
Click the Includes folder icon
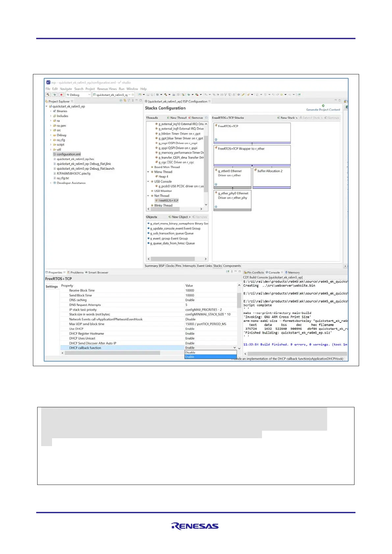pos(55,116)
